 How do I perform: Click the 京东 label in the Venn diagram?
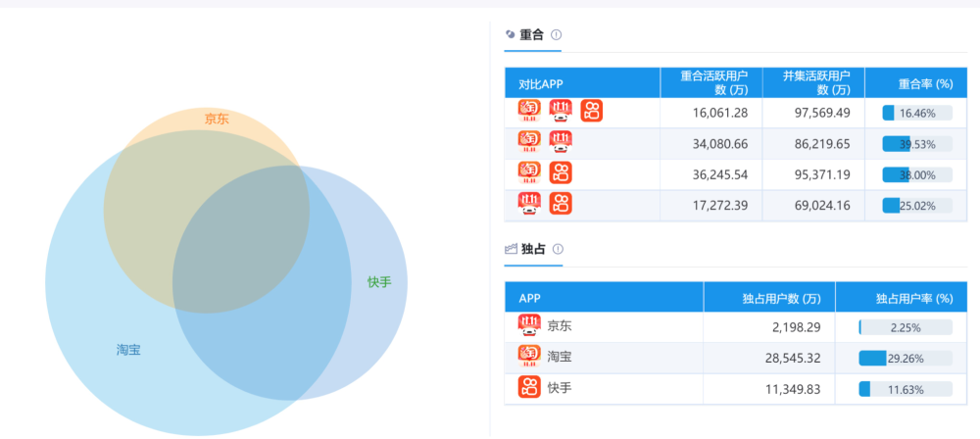point(217,119)
